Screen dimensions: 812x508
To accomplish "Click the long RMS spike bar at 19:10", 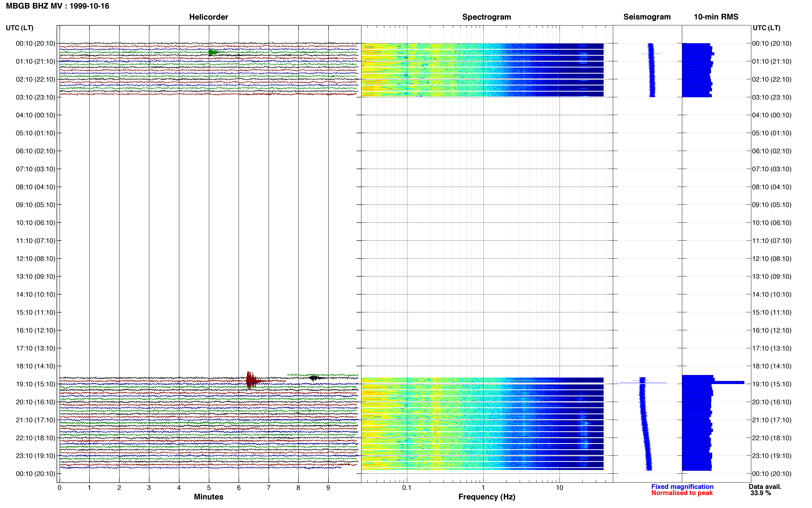I will coord(713,382).
